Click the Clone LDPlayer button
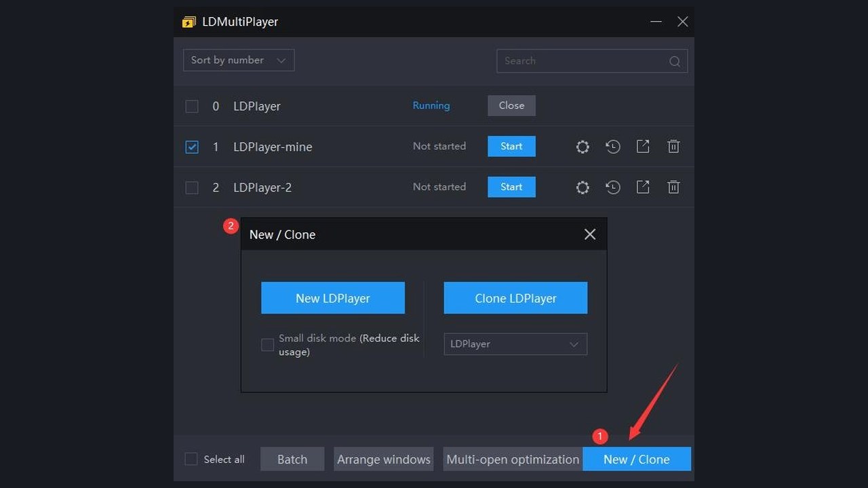 [515, 298]
